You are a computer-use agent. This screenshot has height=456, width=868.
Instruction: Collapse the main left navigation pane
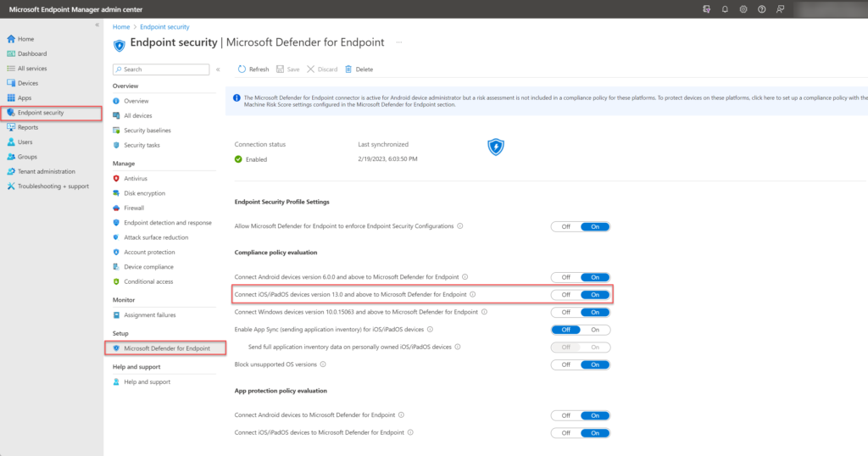pos(97,25)
